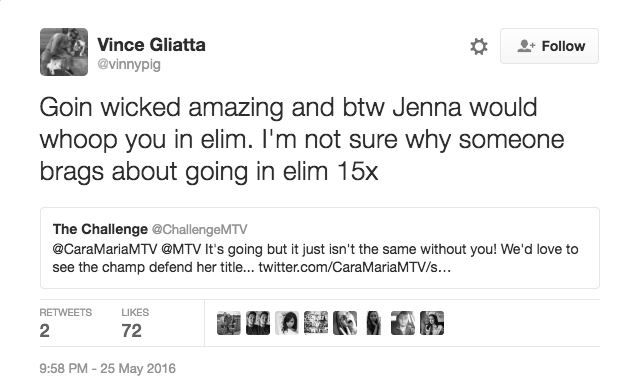Click the @ChallengeMTV handle

click(x=200, y=229)
